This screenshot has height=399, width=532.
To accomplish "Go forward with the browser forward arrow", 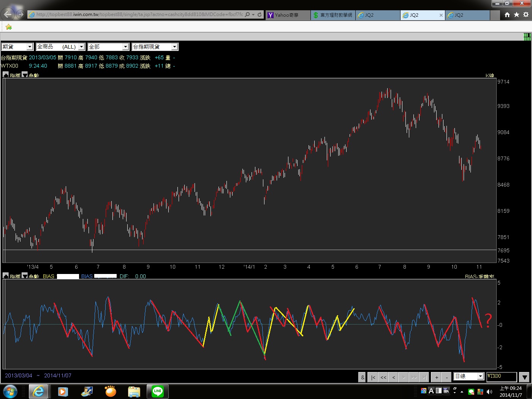I will click(x=21, y=14).
